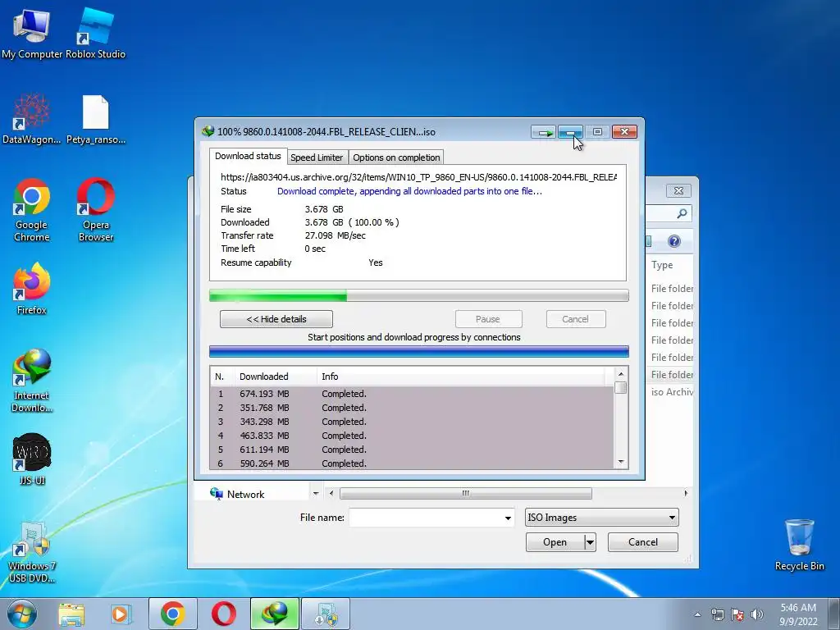The height and width of the screenshot is (630, 840).
Task: Switch to Chrome in the taskbar
Action: [172, 614]
